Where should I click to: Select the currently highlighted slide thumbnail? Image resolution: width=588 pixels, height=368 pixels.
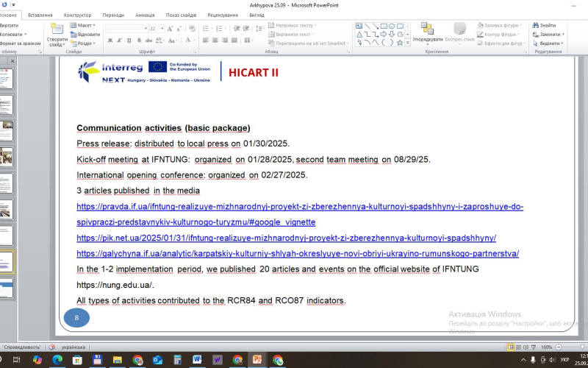click(6, 261)
